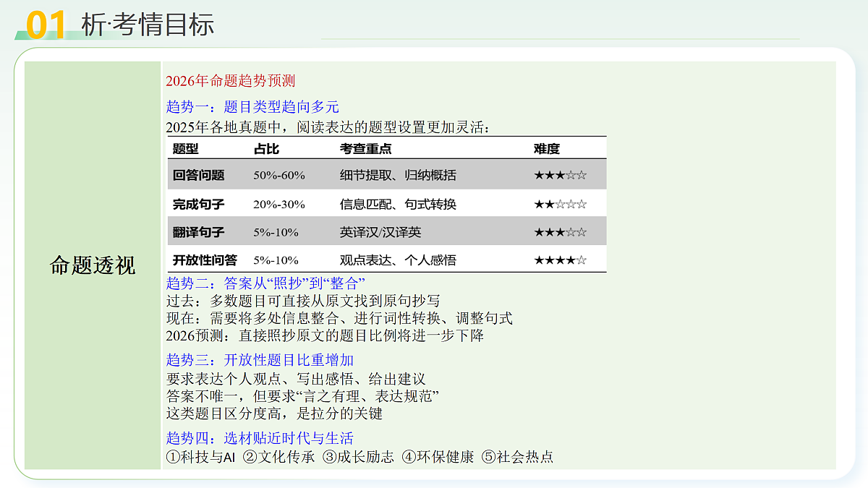
Task: Click the item '③成长励志'
Action: pos(359,457)
